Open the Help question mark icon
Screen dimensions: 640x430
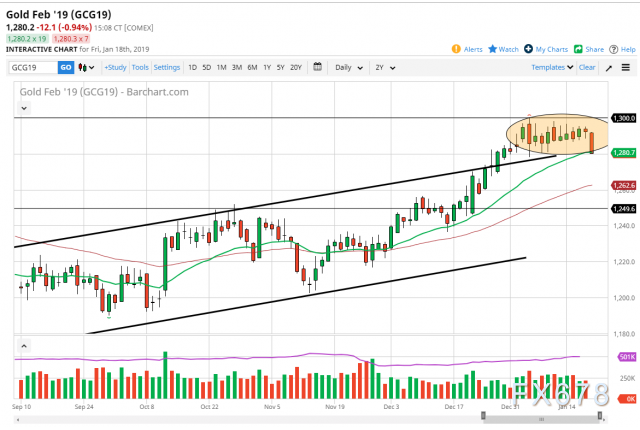(x=613, y=48)
